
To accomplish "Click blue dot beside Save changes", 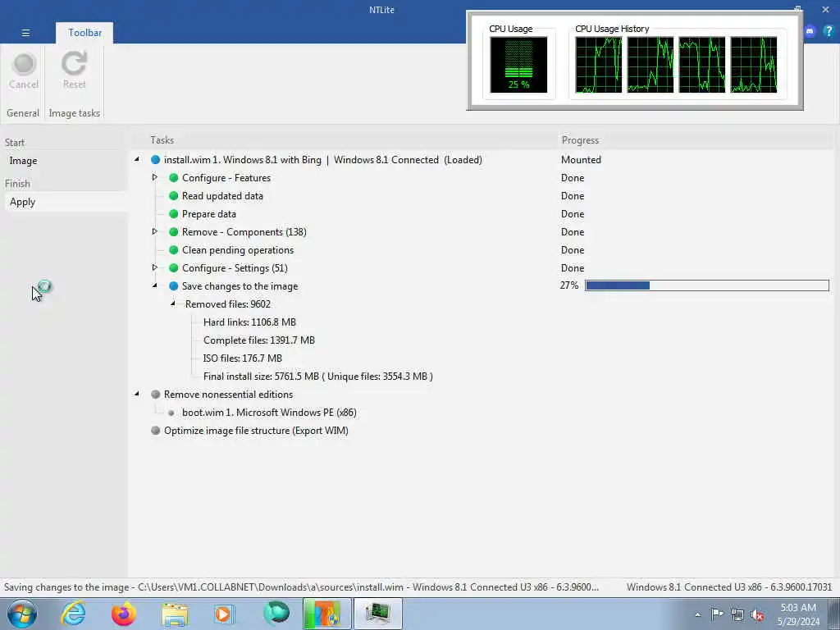I will pyautogui.click(x=174, y=286).
